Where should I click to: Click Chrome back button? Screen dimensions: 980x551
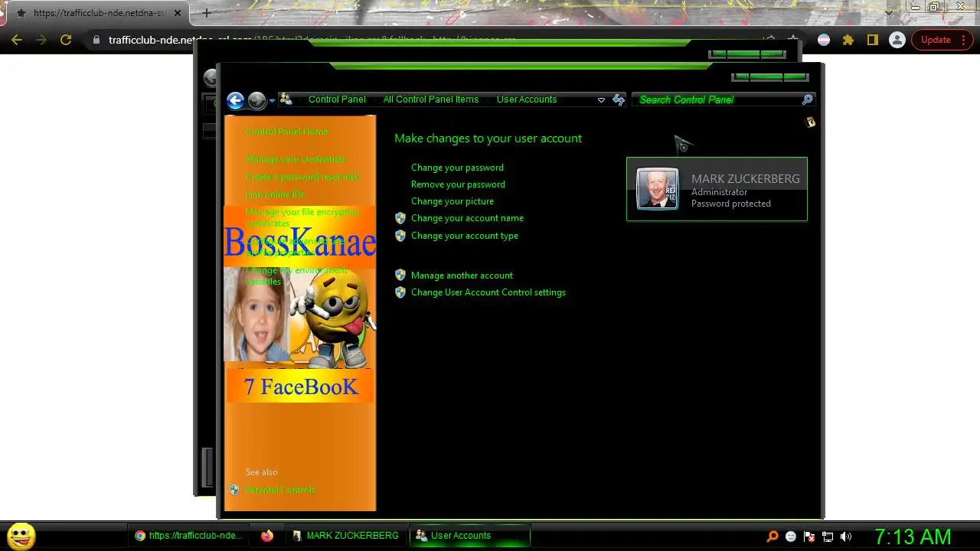pos(17,40)
